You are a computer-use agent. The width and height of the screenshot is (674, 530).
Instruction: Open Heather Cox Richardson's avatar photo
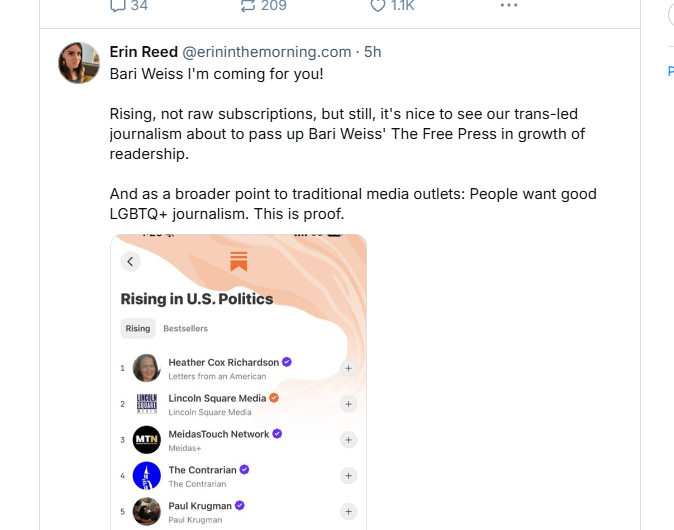click(147, 368)
